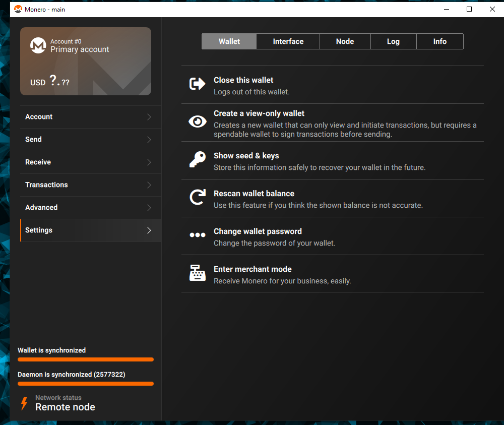
Task: Open the Info tab
Action: point(439,41)
